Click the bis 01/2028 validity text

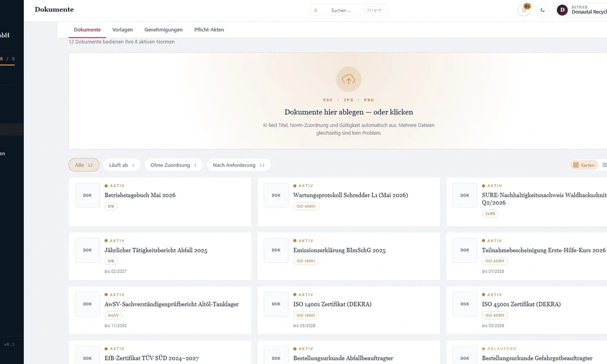click(493, 271)
